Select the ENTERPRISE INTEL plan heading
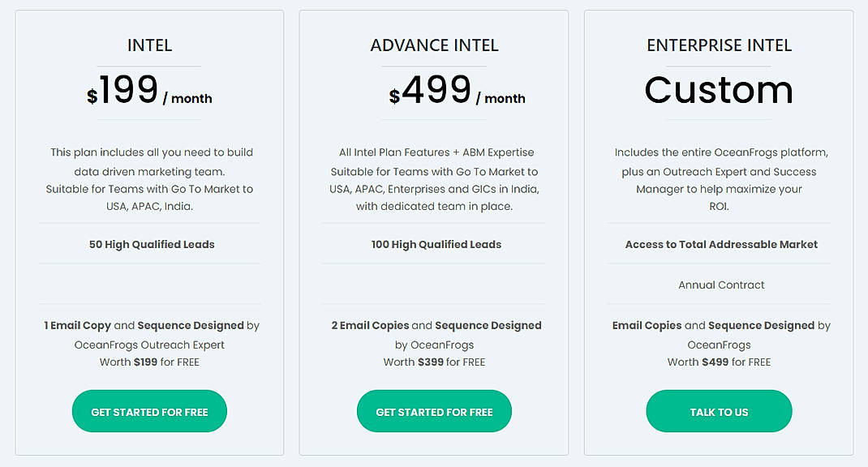Image resolution: width=868 pixels, height=467 pixels. click(719, 45)
